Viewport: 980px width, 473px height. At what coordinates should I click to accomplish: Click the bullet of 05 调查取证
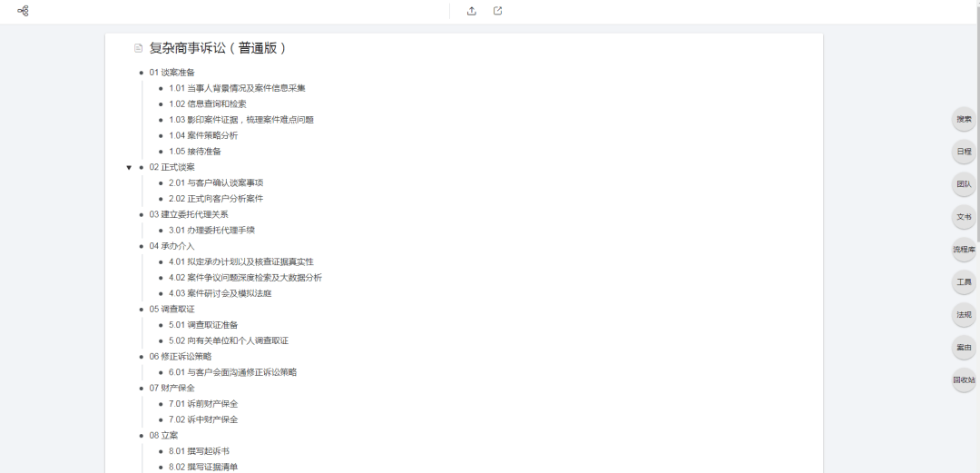pyautogui.click(x=142, y=309)
